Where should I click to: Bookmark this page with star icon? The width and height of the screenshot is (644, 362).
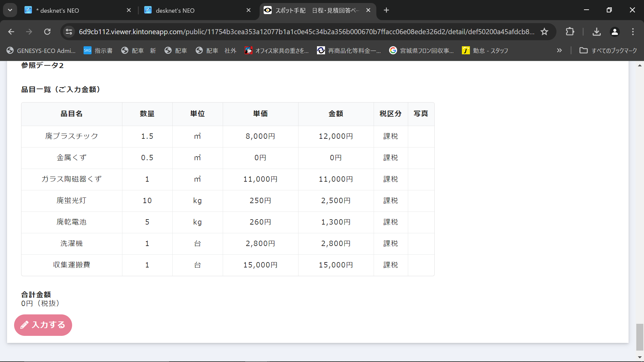544,32
